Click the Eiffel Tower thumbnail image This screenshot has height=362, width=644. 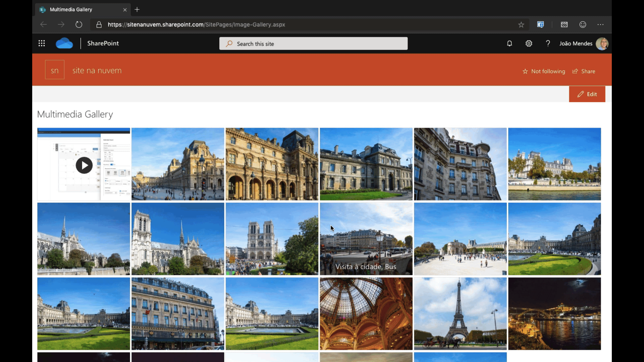460,313
